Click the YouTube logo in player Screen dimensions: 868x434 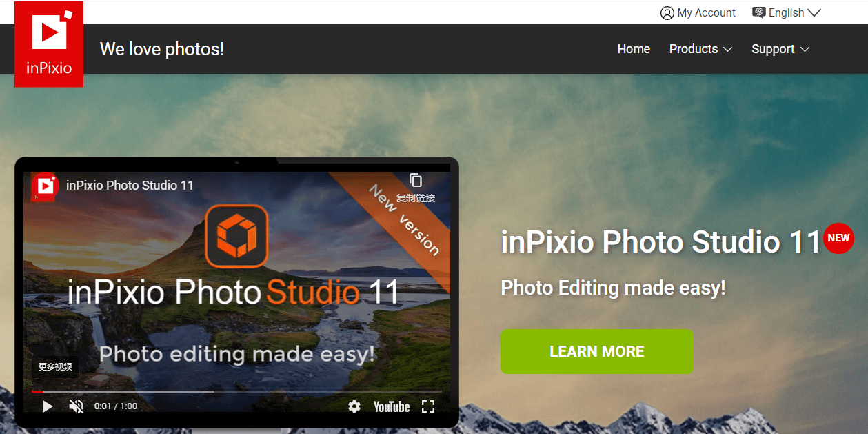392,406
